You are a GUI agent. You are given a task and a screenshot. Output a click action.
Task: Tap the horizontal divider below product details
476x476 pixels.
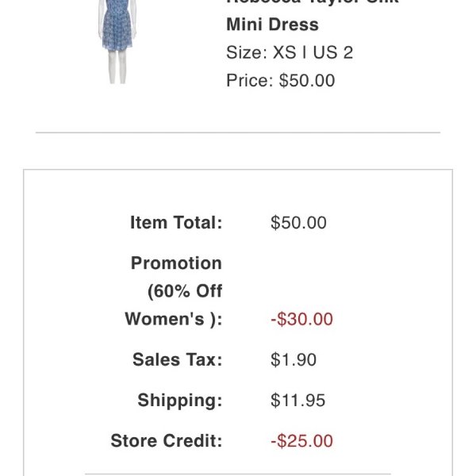tap(238, 132)
